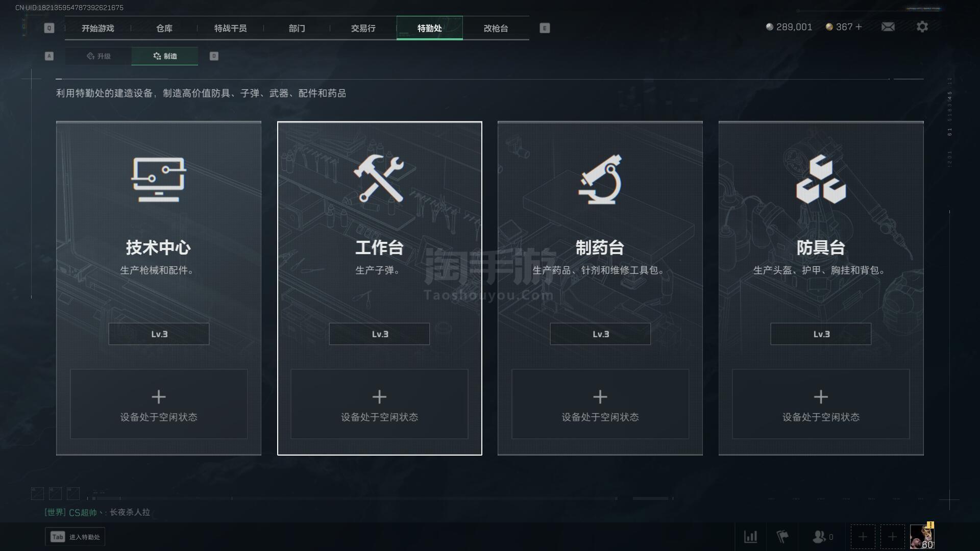Select the 制造 tab

click(165, 56)
